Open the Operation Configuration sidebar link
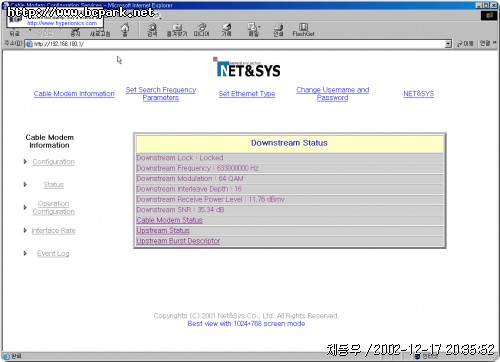 (53, 208)
